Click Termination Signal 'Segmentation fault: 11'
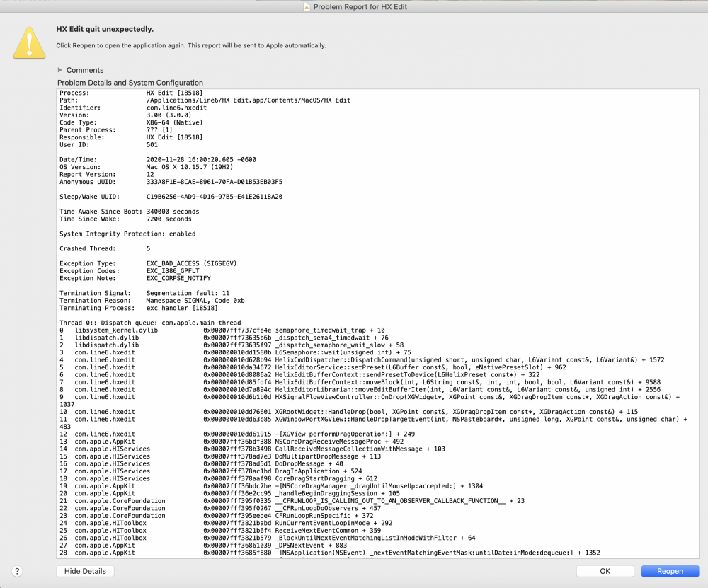Image resolution: width=708 pixels, height=588 pixels. click(x=188, y=293)
